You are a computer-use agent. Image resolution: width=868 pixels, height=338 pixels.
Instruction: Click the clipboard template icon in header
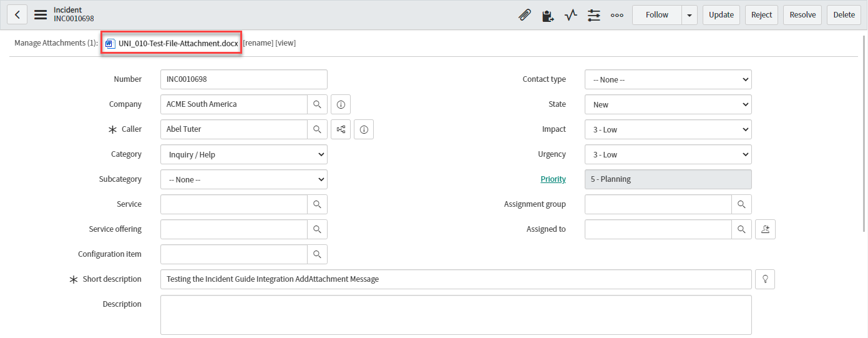click(548, 15)
